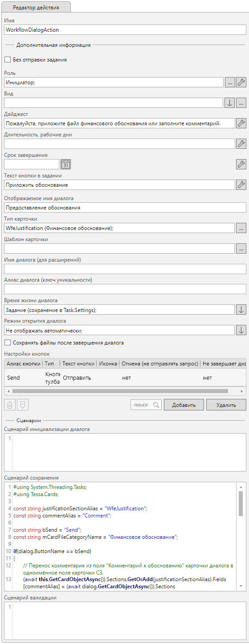Click the Добавить button
The width and height of the screenshot is (249, 644).
[184, 405]
